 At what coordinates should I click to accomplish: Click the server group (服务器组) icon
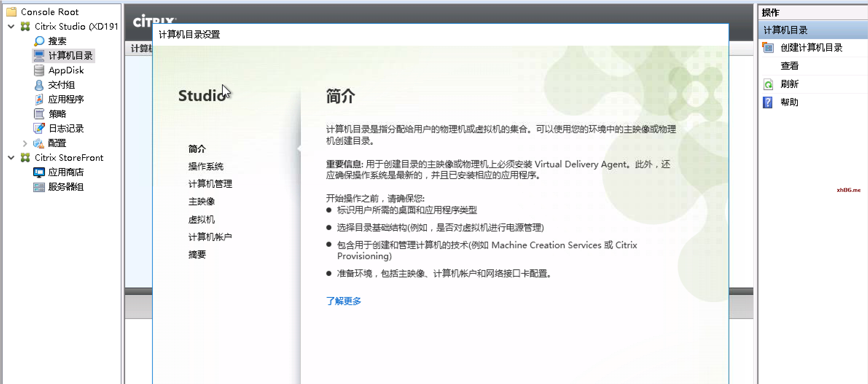click(39, 187)
